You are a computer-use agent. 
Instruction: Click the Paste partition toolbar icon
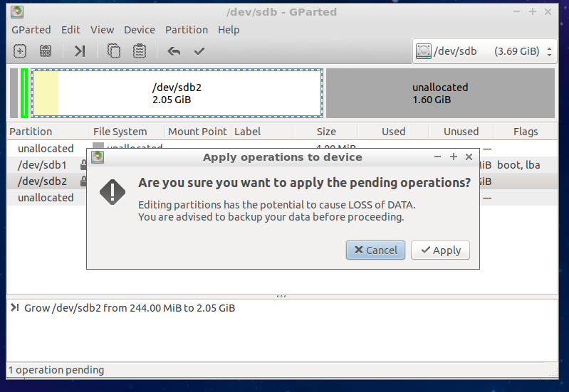click(x=140, y=51)
